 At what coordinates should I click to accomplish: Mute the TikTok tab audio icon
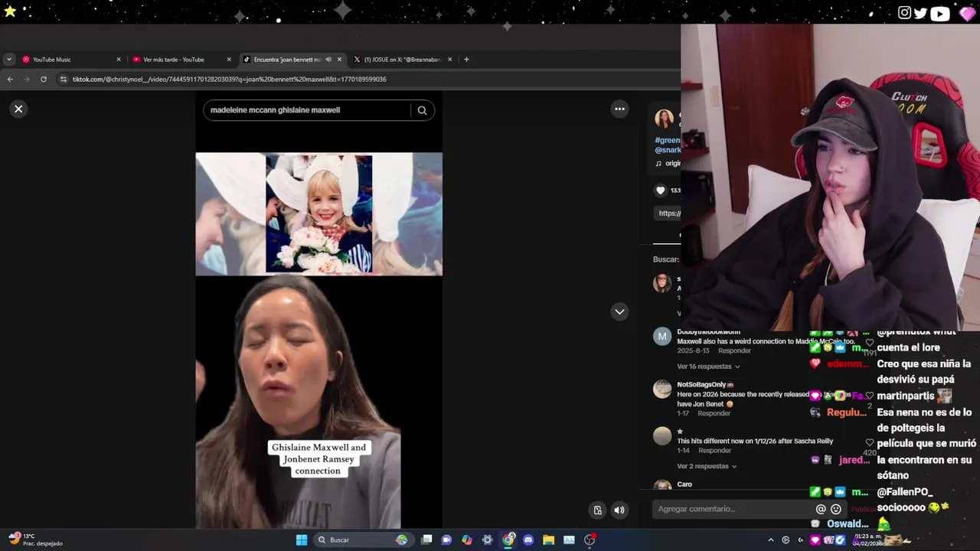pos(328,60)
